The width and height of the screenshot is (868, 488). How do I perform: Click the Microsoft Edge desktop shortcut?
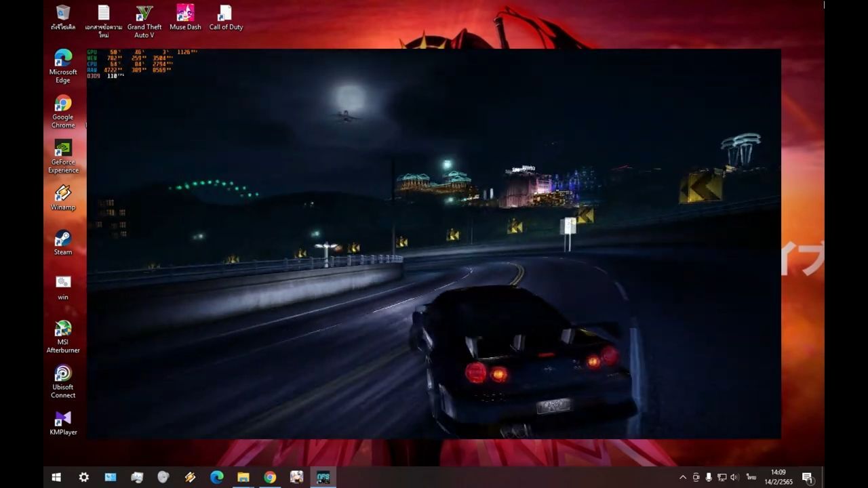coord(63,58)
